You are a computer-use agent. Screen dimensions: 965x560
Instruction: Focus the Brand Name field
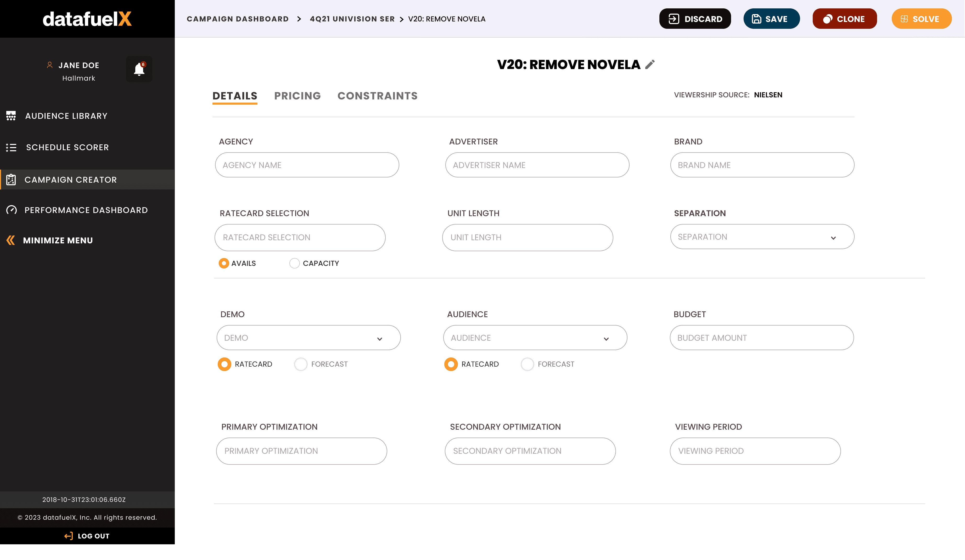(762, 165)
